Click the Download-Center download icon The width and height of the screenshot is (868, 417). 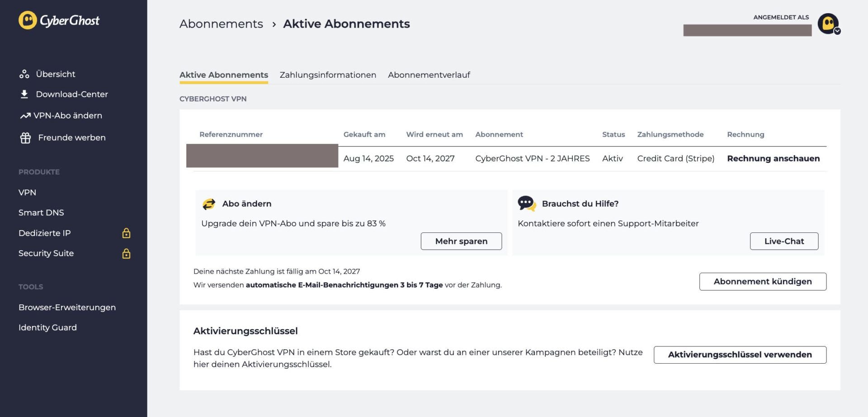pos(24,94)
